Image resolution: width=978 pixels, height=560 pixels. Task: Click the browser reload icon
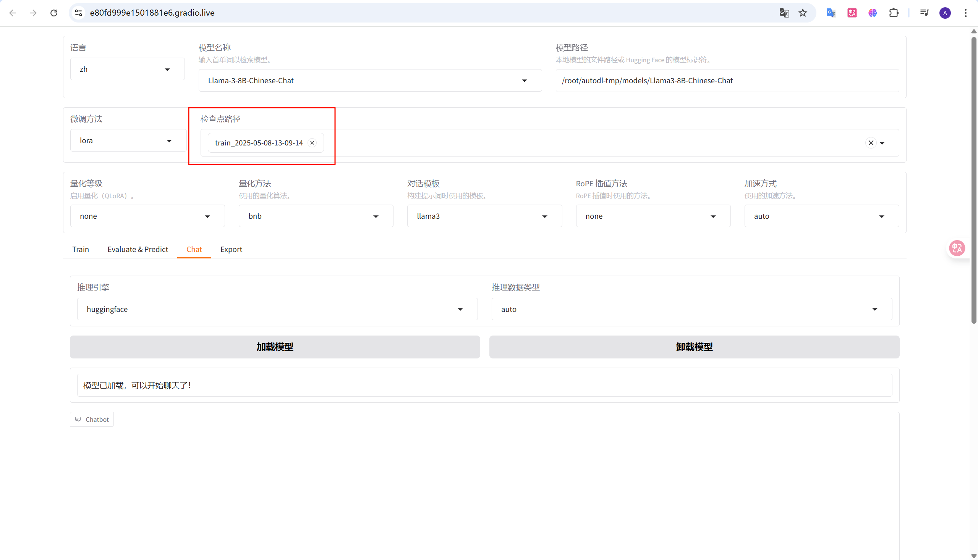click(54, 13)
